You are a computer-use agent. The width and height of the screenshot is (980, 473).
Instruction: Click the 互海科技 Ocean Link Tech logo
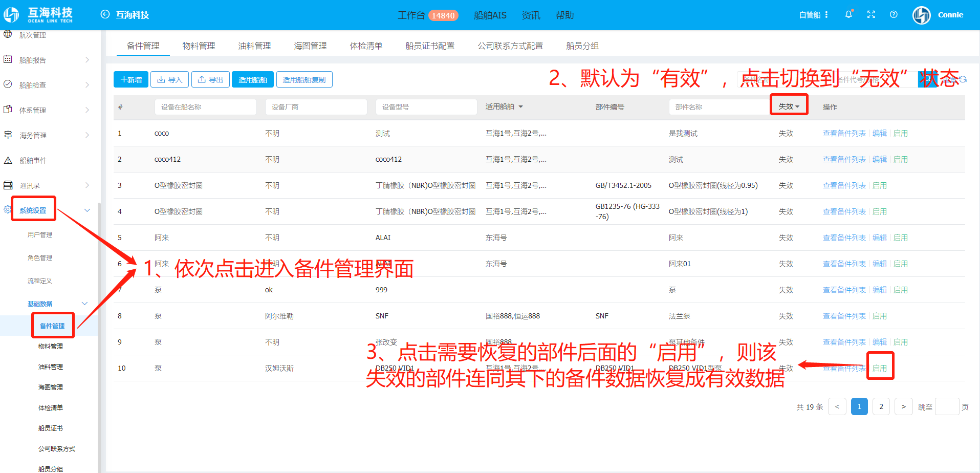[39, 15]
